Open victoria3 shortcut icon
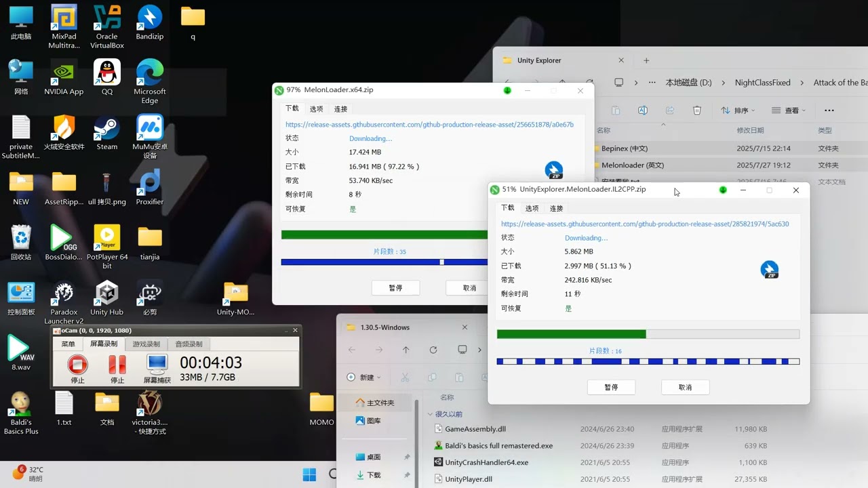This screenshot has width=868, height=488. 150,413
